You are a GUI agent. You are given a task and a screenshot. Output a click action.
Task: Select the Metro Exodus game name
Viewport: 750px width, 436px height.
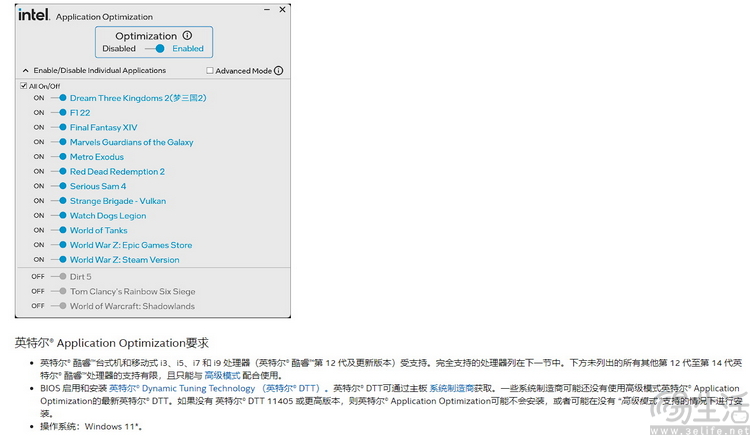point(97,157)
